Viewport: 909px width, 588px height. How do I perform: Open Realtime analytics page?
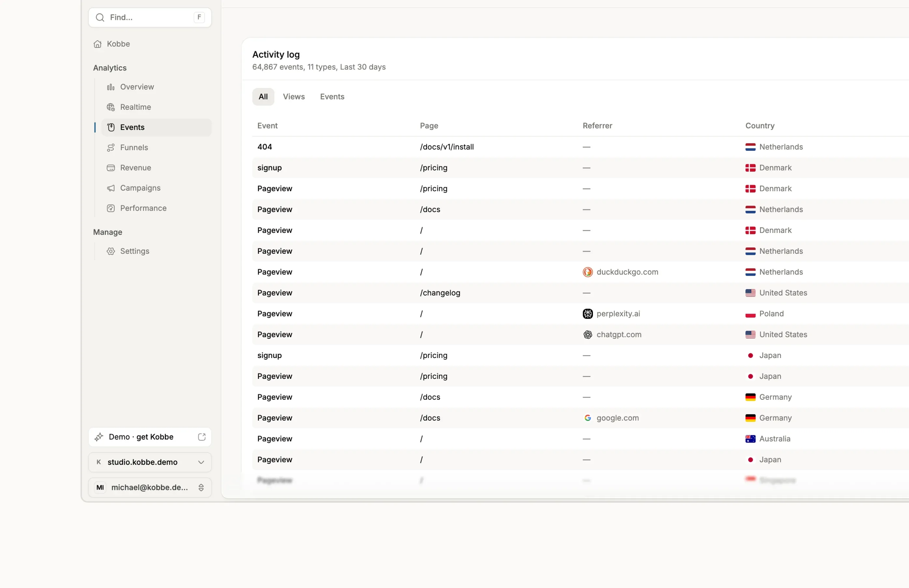tap(156, 107)
